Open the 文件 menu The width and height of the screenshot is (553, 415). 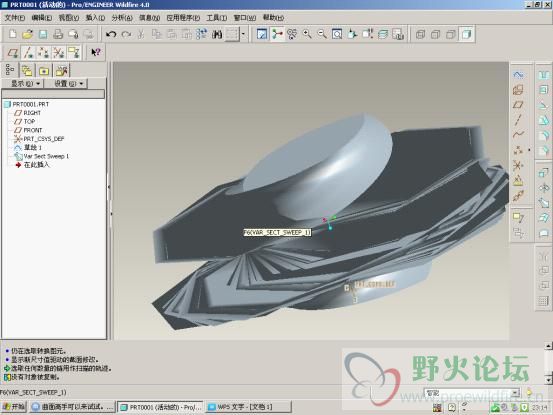tap(14, 18)
